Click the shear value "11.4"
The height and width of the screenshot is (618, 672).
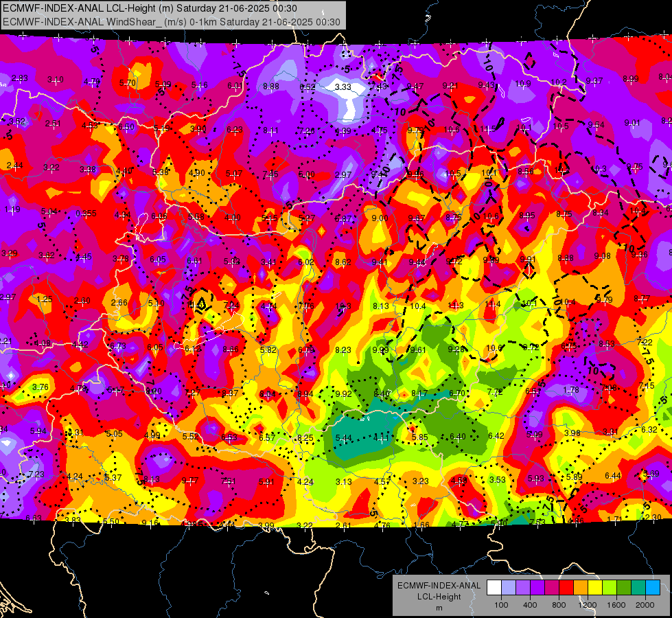493,304
